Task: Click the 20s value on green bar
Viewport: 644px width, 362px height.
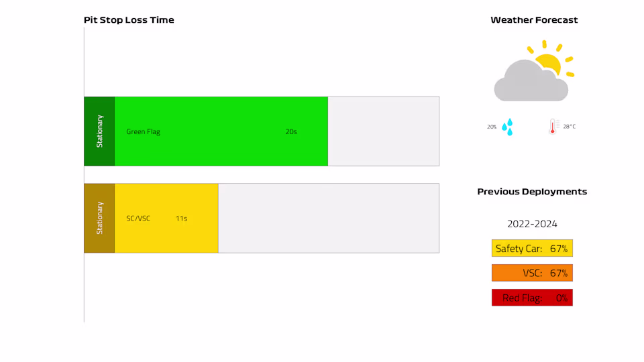Action: tap(291, 132)
